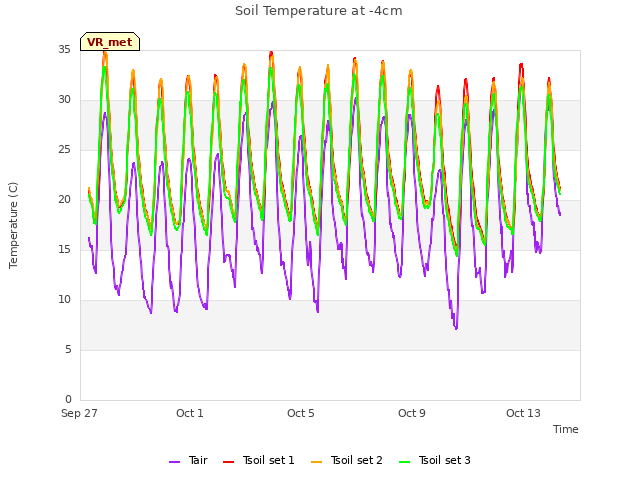Click the 30 y-axis tick label

(64, 100)
